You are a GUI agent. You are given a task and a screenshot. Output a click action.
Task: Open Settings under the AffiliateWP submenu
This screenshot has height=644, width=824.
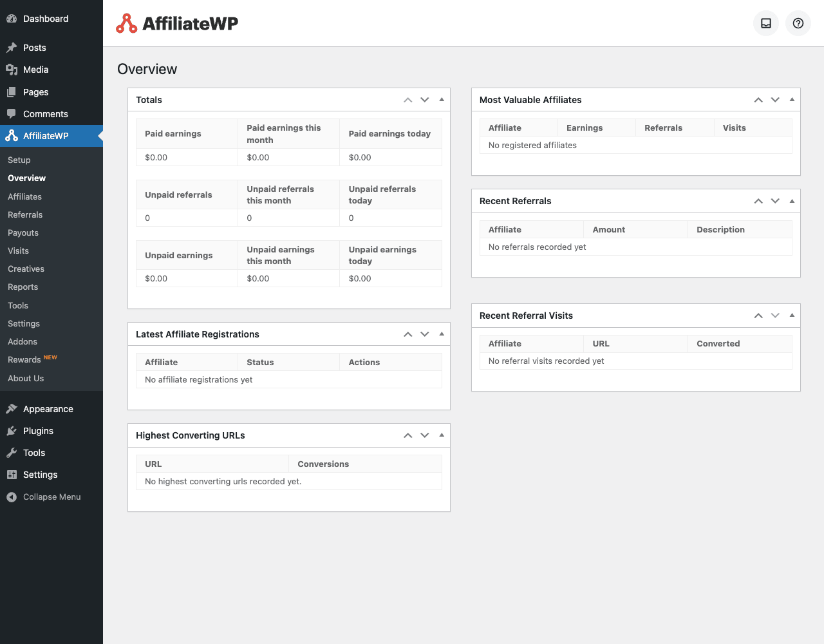click(x=51, y=323)
